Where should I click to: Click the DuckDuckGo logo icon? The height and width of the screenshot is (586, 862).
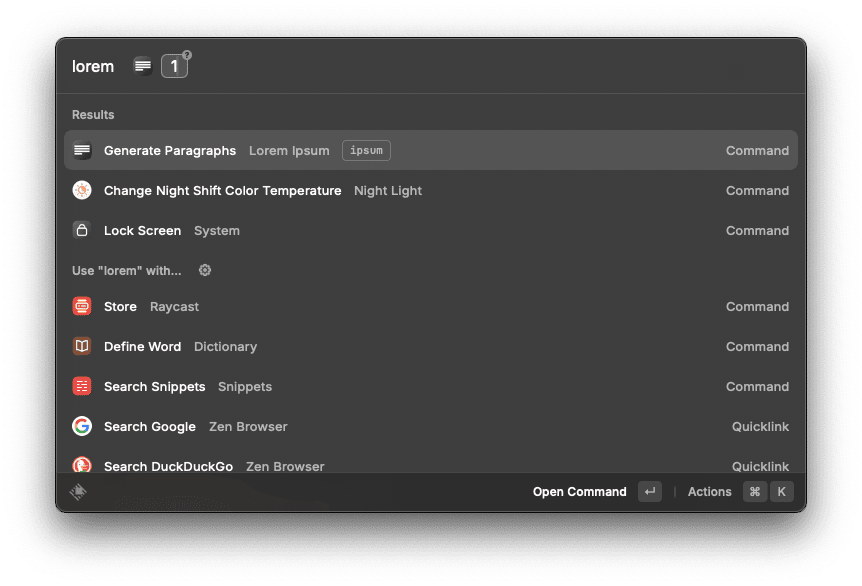[x=82, y=465]
